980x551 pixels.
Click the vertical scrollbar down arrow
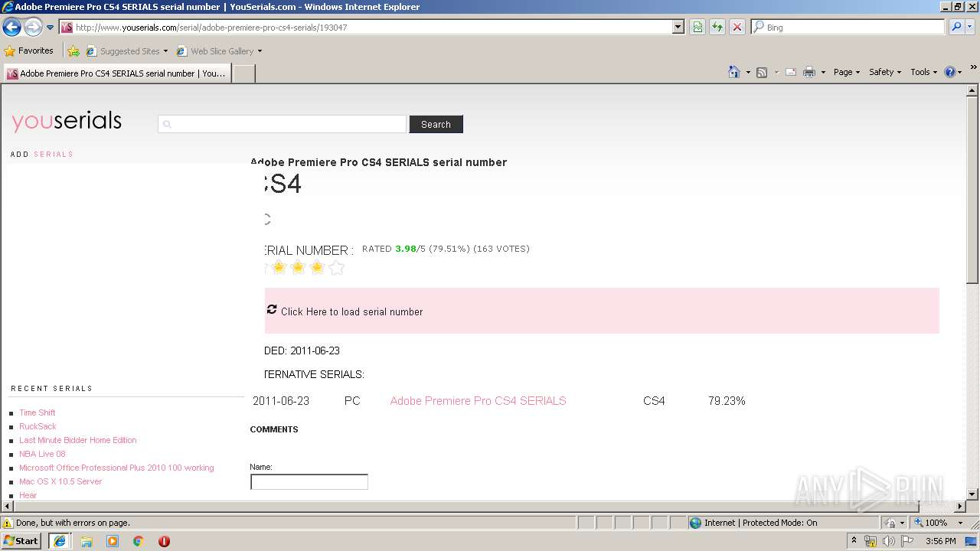tap(972, 494)
